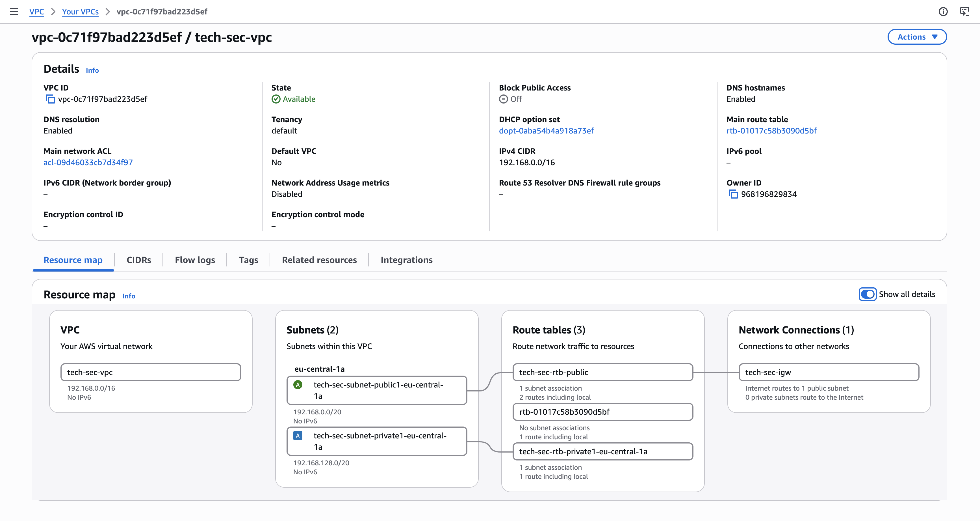Open the Details Info link
Viewport: 980px width, 521px height.
(x=92, y=70)
